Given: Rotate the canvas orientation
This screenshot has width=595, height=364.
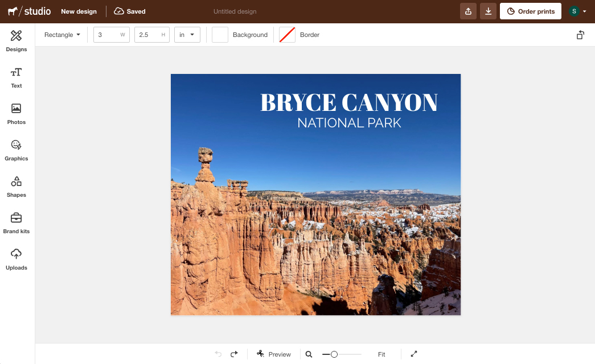Looking at the screenshot, I should pos(580,35).
